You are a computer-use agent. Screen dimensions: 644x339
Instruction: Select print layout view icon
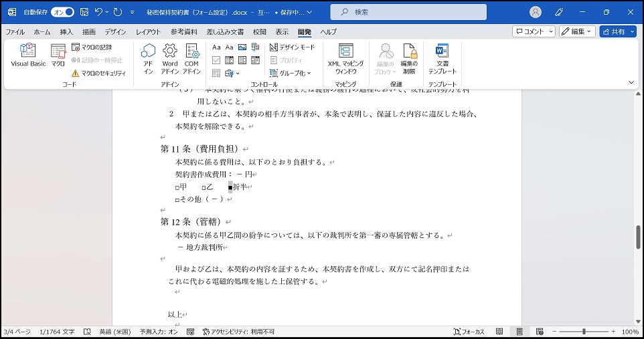click(519, 332)
